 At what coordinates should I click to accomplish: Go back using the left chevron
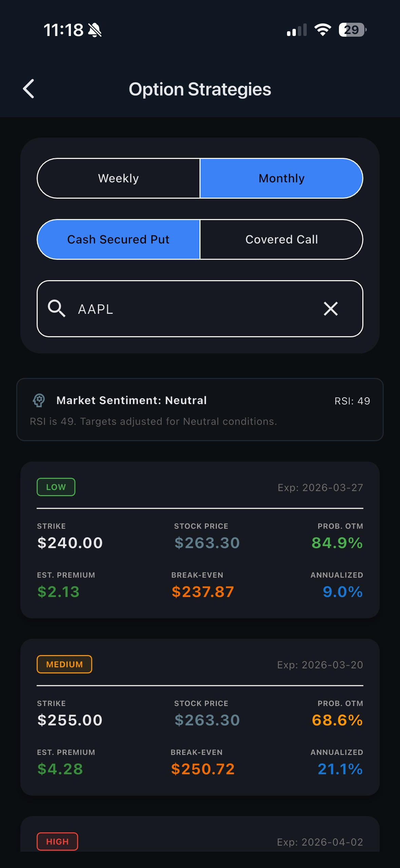tap(28, 89)
